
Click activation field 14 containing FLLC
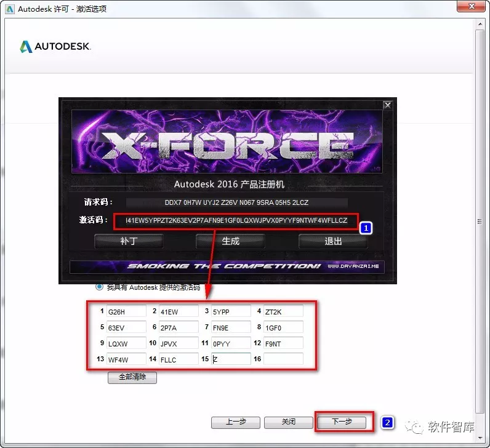179,359
